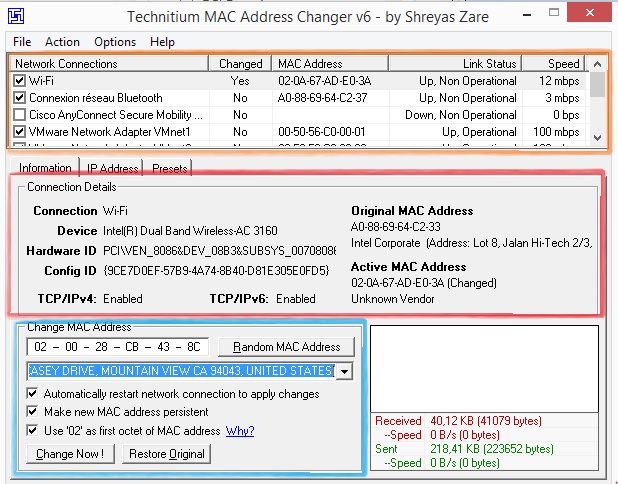Minimize the Technitium window

527,15
